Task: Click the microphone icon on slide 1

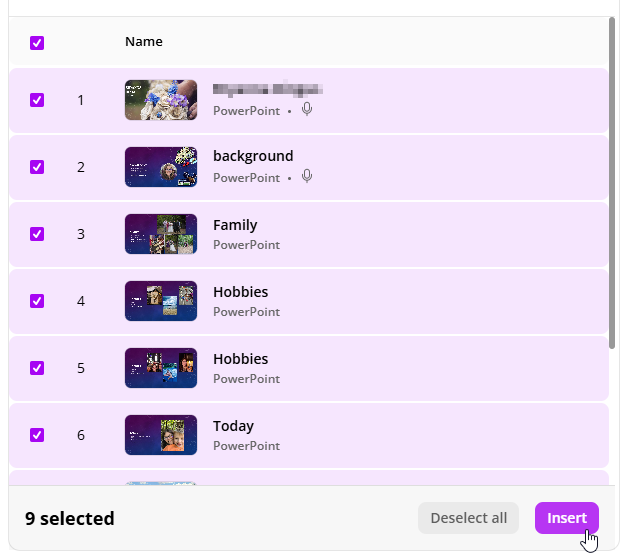Action: (x=307, y=110)
